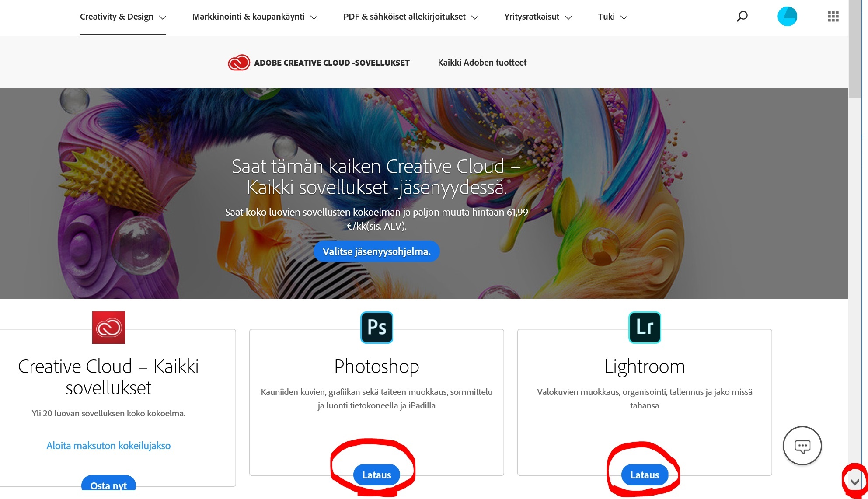Click the Lightroom description text
The height and width of the screenshot is (499, 868).
coord(645,398)
